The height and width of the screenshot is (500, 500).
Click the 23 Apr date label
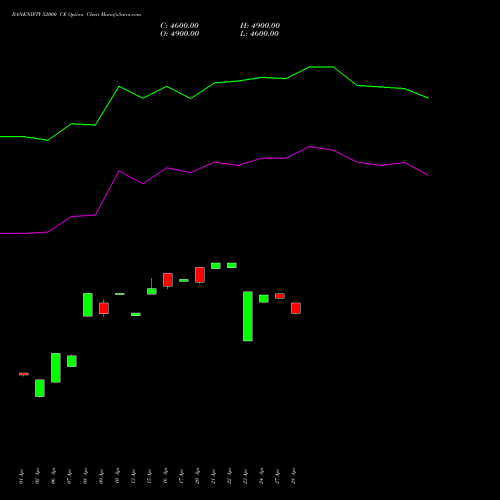pyautogui.click(x=245, y=476)
